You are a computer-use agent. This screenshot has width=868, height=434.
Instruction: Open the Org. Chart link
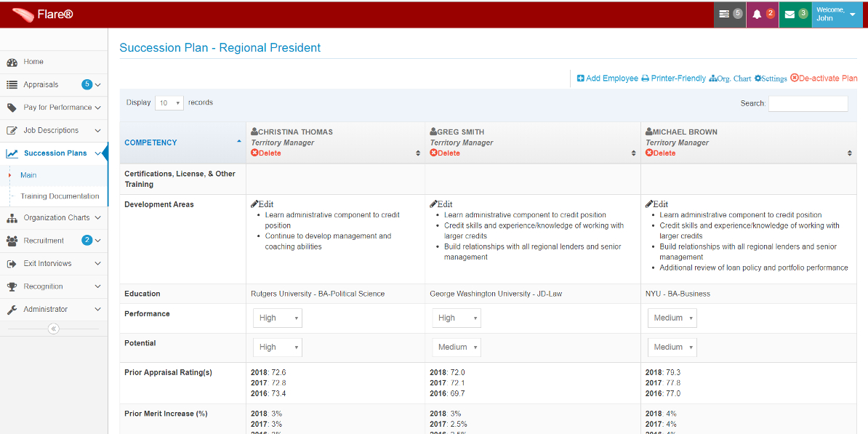[730, 79]
